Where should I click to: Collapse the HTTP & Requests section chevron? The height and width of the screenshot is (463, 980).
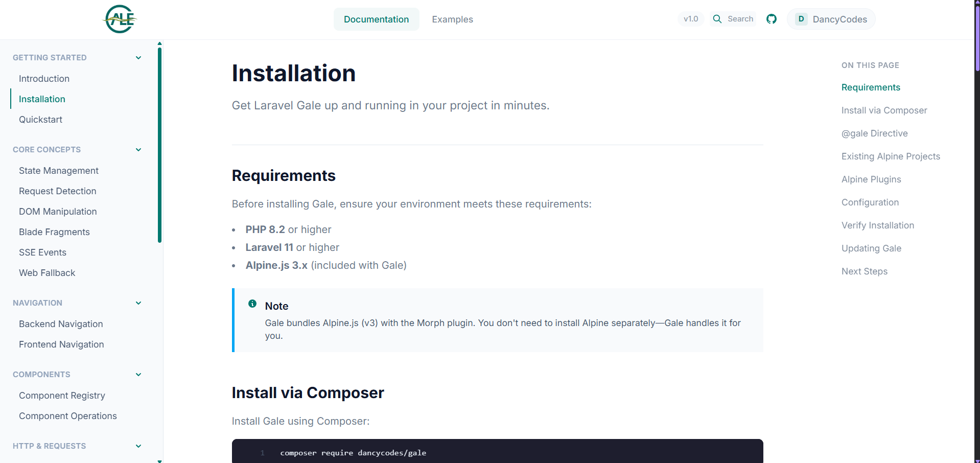coord(138,446)
